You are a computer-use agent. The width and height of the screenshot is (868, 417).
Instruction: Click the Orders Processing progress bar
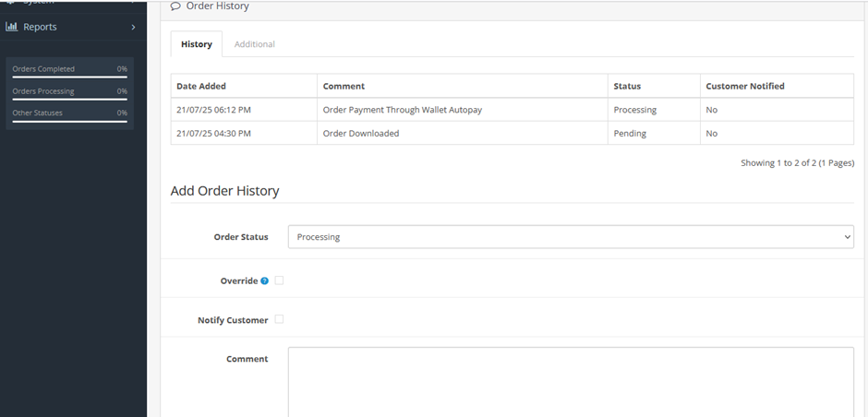pyautogui.click(x=69, y=100)
